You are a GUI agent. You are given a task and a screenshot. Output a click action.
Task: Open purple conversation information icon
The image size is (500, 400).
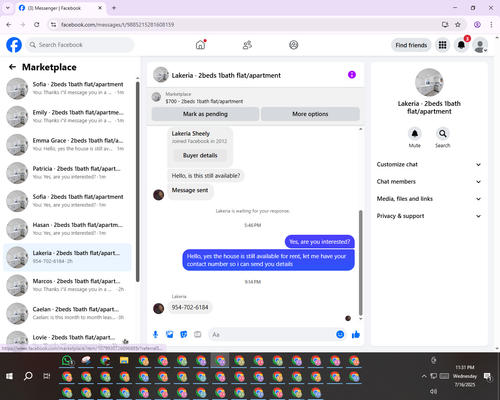[352, 75]
